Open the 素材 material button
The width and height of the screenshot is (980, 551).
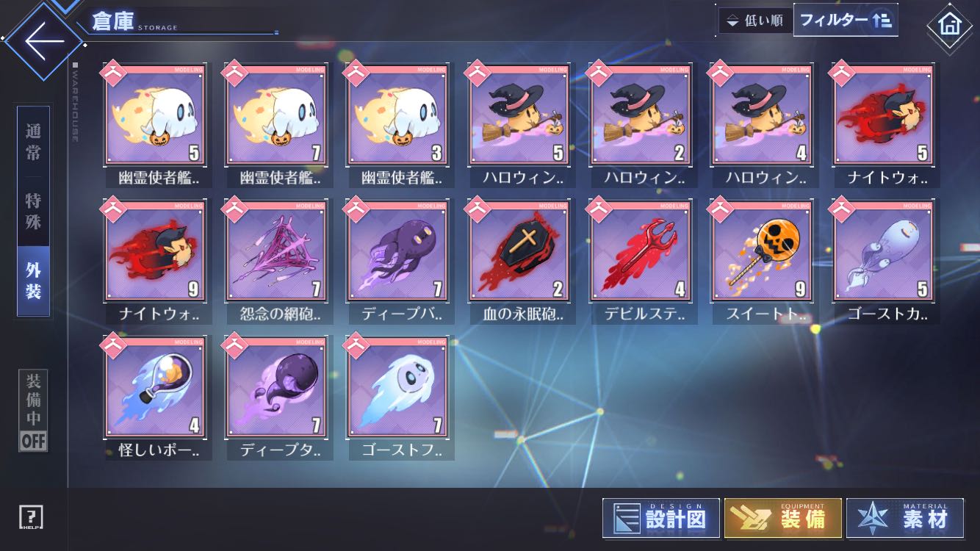coord(905,519)
